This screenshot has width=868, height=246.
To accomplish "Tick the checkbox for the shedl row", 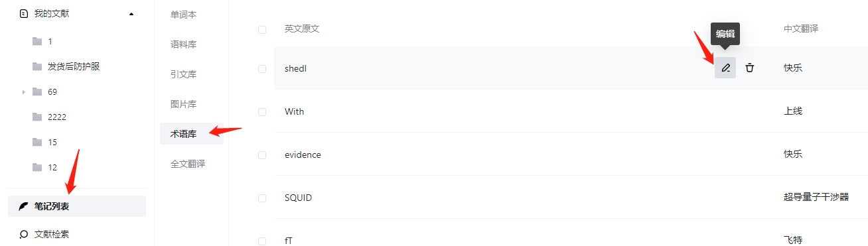I will point(262,68).
